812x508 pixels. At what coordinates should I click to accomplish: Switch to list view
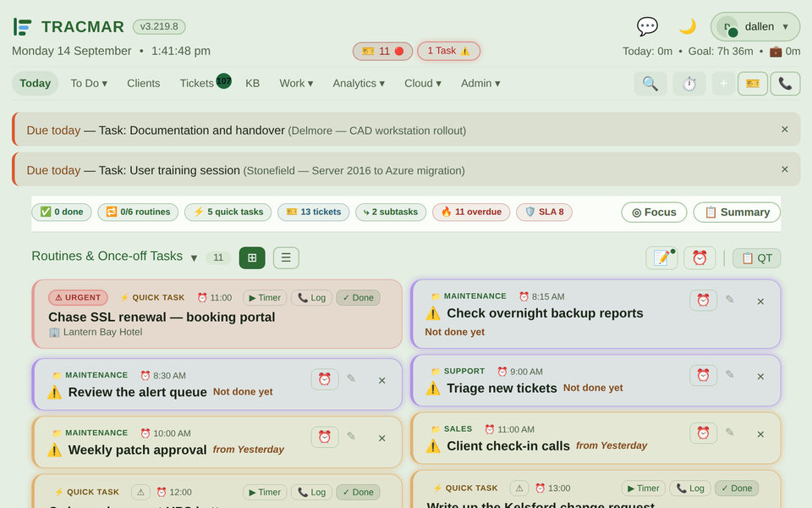(286, 257)
